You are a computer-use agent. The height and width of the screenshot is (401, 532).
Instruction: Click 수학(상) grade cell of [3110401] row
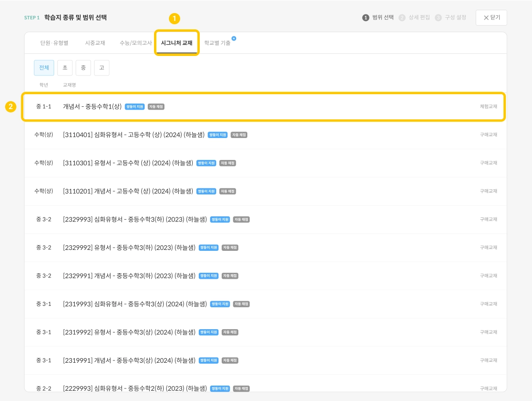[x=44, y=135]
